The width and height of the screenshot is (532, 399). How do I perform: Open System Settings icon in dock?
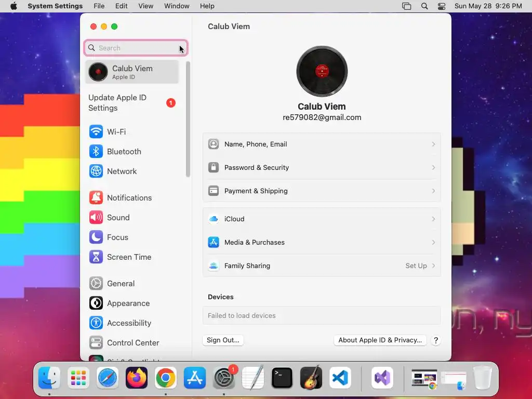224,378
